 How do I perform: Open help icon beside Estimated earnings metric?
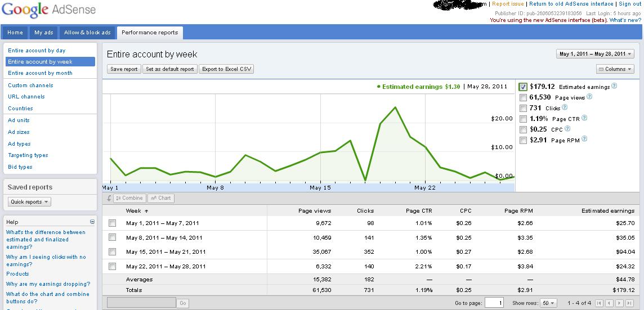click(x=614, y=86)
